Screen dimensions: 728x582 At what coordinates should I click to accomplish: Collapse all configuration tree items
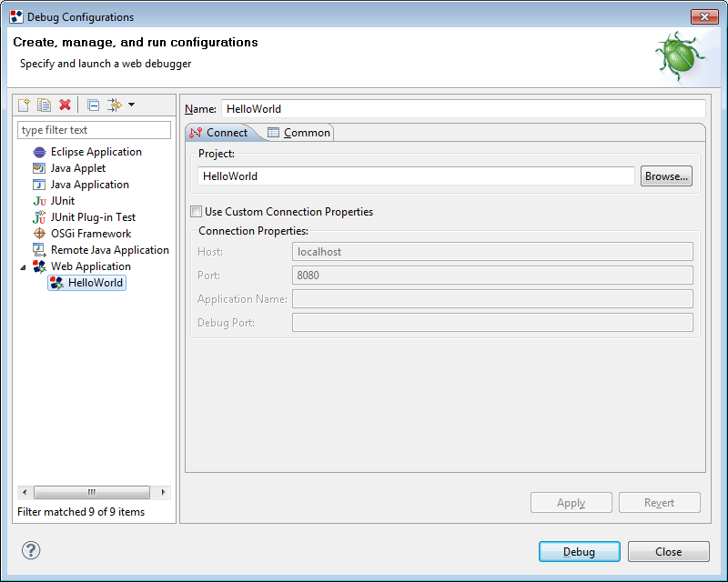(x=94, y=105)
